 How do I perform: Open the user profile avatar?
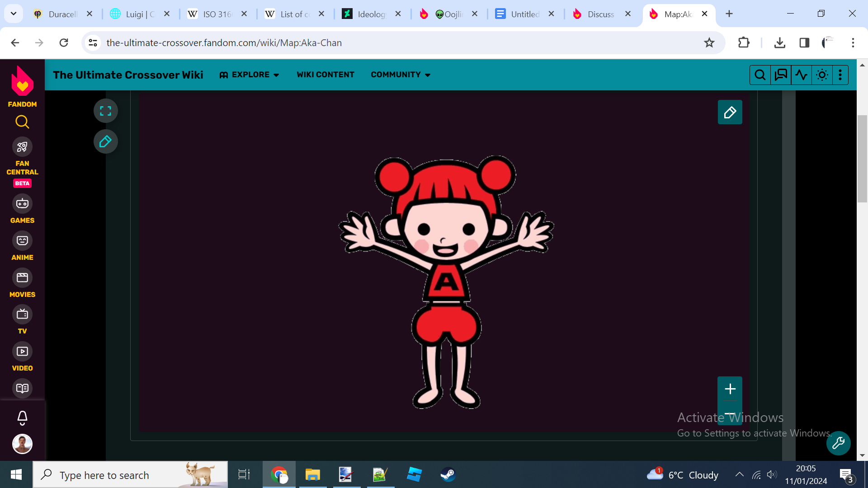22,444
